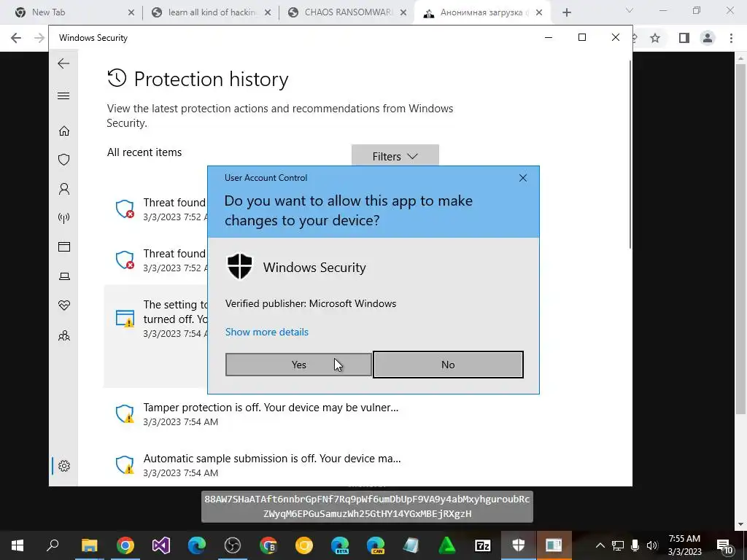The height and width of the screenshot is (560, 747).
Task: Open Edge Canary from taskbar
Action: (x=376, y=545)
